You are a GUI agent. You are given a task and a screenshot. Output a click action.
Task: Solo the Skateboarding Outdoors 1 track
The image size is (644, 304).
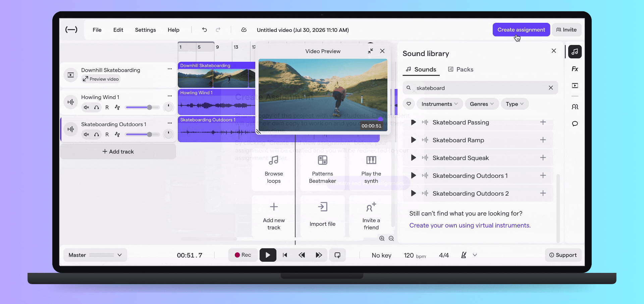97,135
